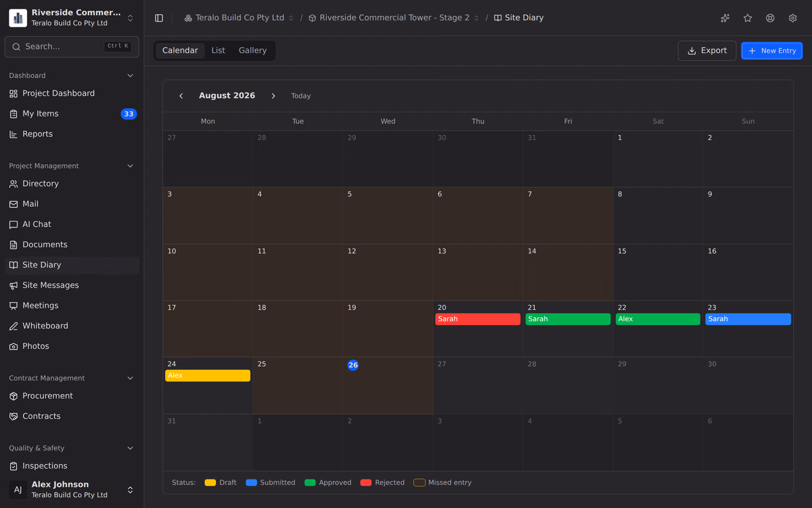This screenshot has width=812, height=508.
Task: Open Contracts in sidebar
Action: click(72, 416)
